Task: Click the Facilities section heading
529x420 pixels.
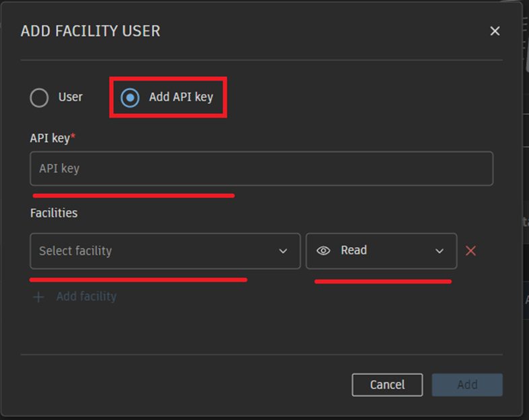Action: [x=54, y=213]
